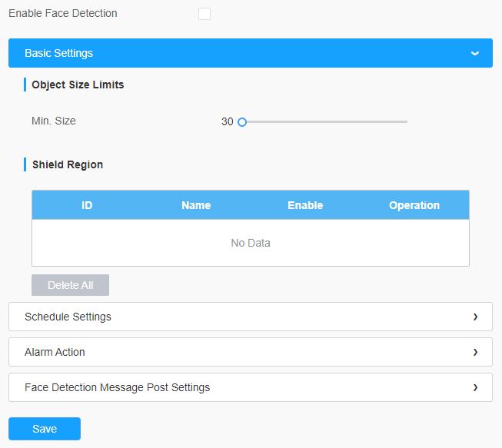The height and width of the screenshot is (448, 502).
Task: Click the Min. Size value 30
Action: 227,121
